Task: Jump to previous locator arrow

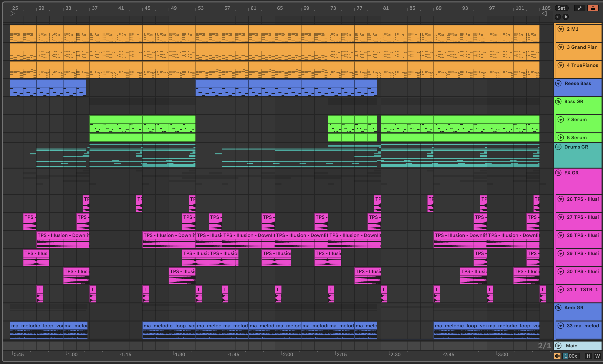Action: (558, 17)
